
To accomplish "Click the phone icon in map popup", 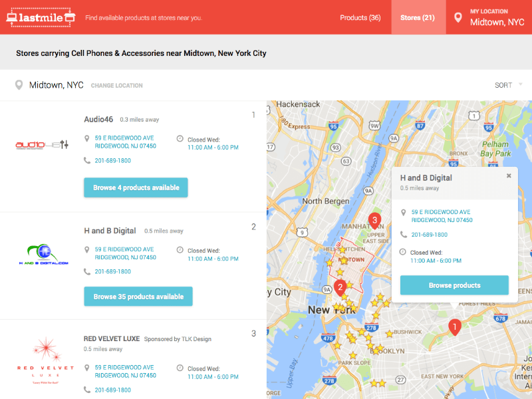I will (404, 235).
